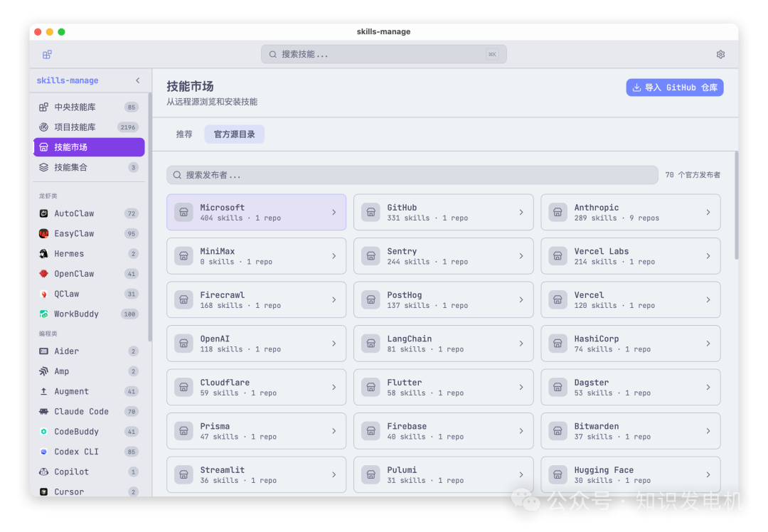The height and width of the screenshot is (532, 768).
Task: Select the 项目技能库 library icon
Action: [44, 127]
